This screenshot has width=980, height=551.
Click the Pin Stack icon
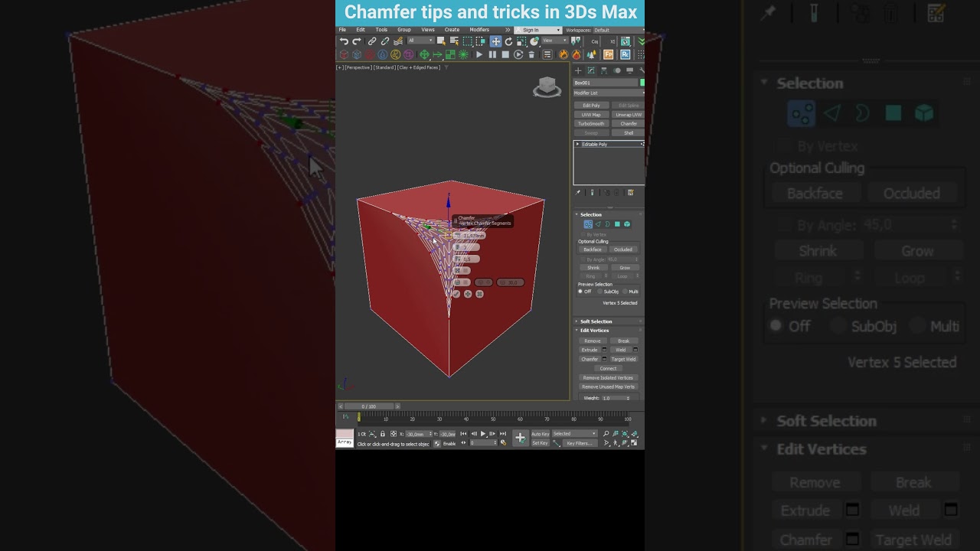(577, 192)
